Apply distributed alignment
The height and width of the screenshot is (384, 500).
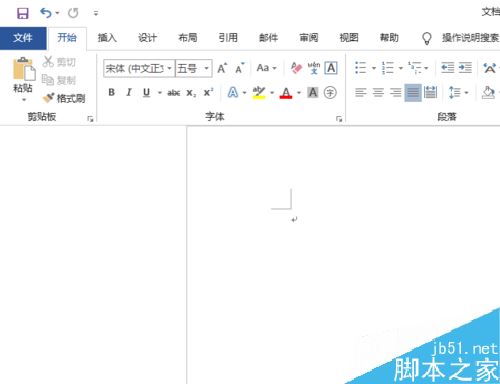pos(430,92)
